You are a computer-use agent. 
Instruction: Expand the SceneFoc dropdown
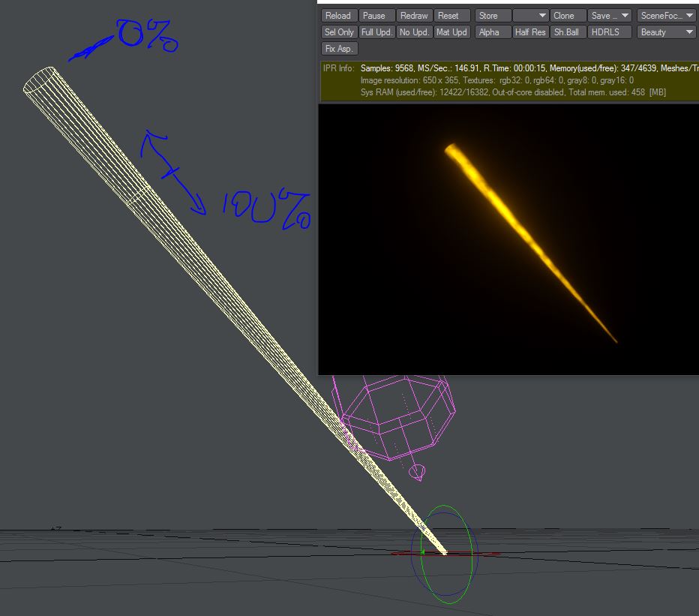pos(667,16)
